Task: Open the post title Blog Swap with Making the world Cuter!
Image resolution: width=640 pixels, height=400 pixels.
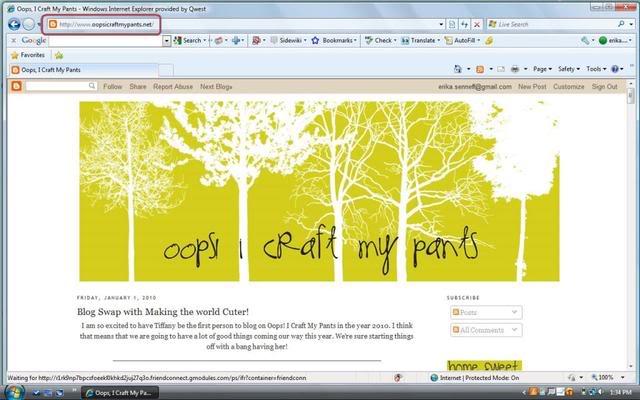Action: [x=163, y=312]
